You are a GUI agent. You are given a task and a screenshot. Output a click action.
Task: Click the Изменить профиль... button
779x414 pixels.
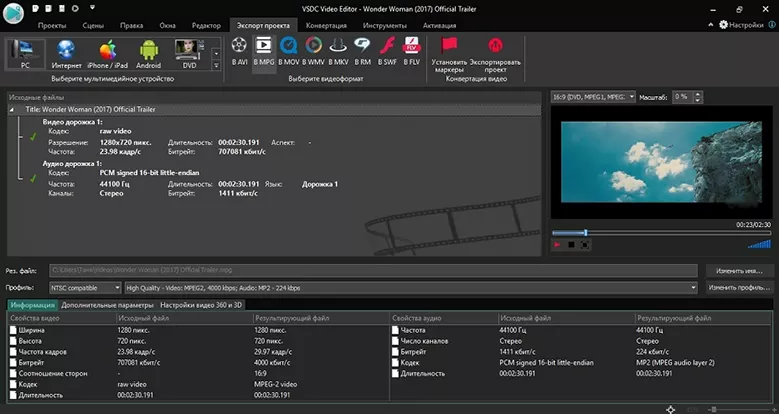[x=739, y=288]
